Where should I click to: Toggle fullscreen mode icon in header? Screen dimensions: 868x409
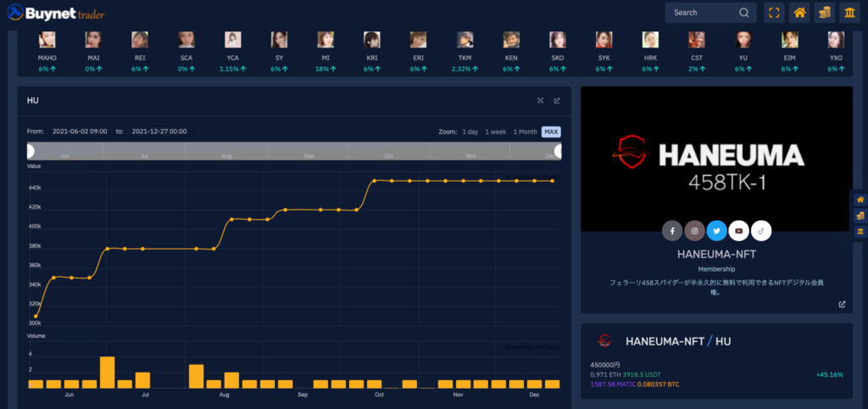pos(774,13)
